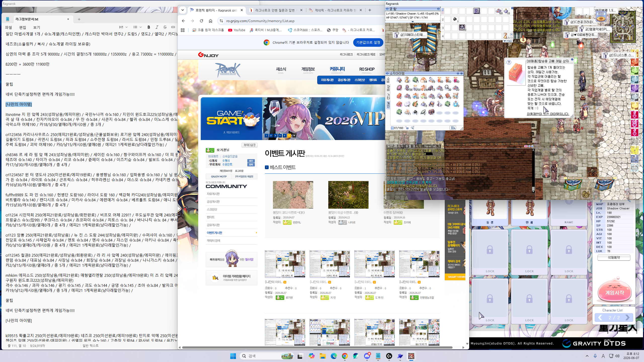644x362 pixels.
Task: Go to next character list page
Action: (x=627, y=318)
